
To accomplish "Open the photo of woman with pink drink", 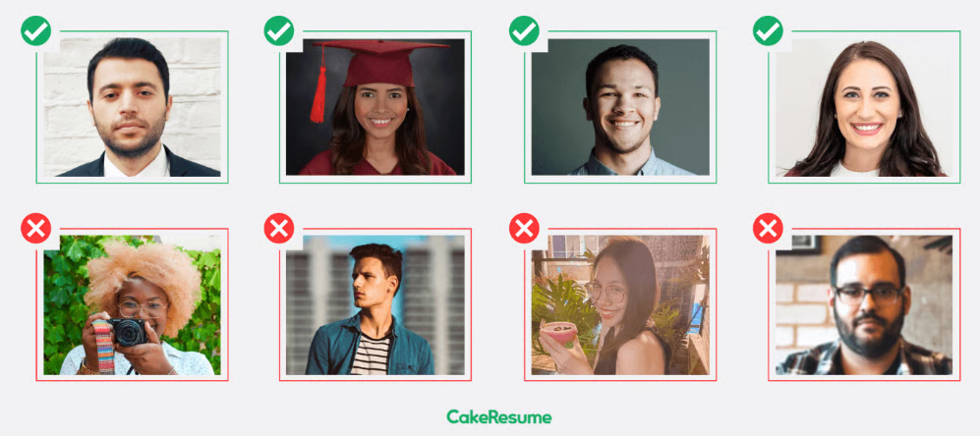I will click(x=620, y=304).
